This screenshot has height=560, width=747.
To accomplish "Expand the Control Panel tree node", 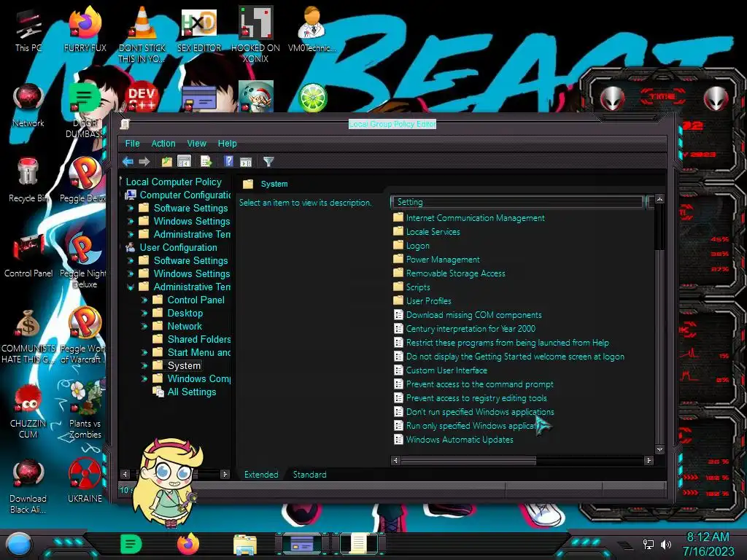I will pyautogui.click(x=144, y=300).
